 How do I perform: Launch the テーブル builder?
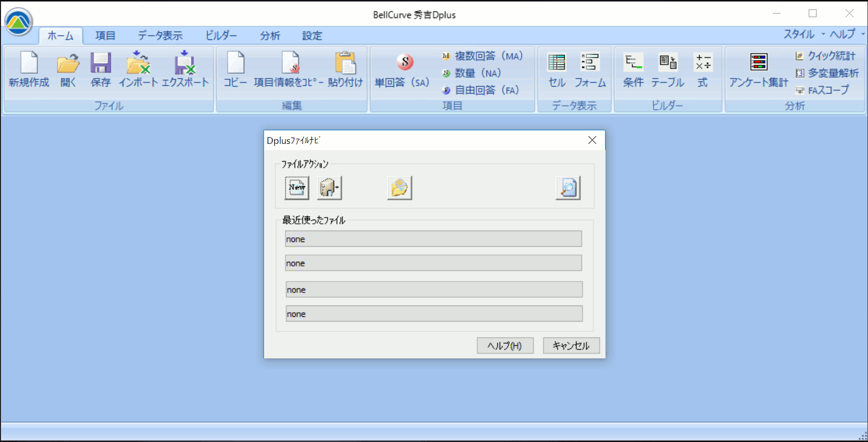click(667, 69)
